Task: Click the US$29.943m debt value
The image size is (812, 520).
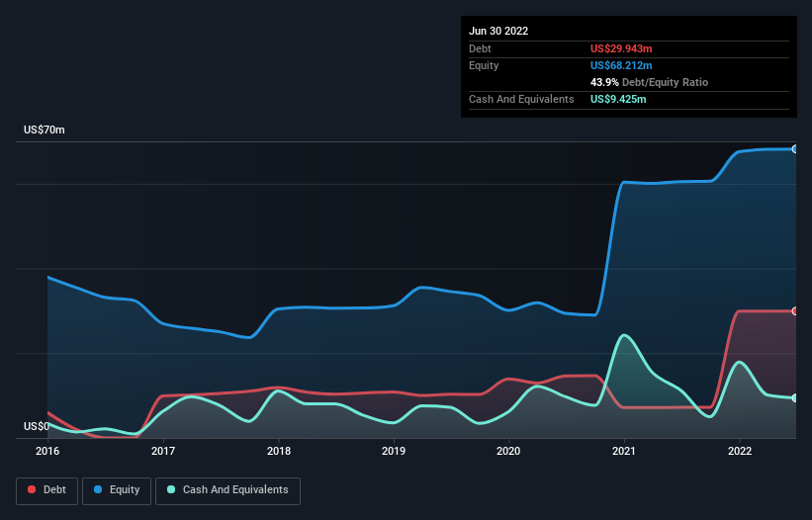Action: coord(621,48)
